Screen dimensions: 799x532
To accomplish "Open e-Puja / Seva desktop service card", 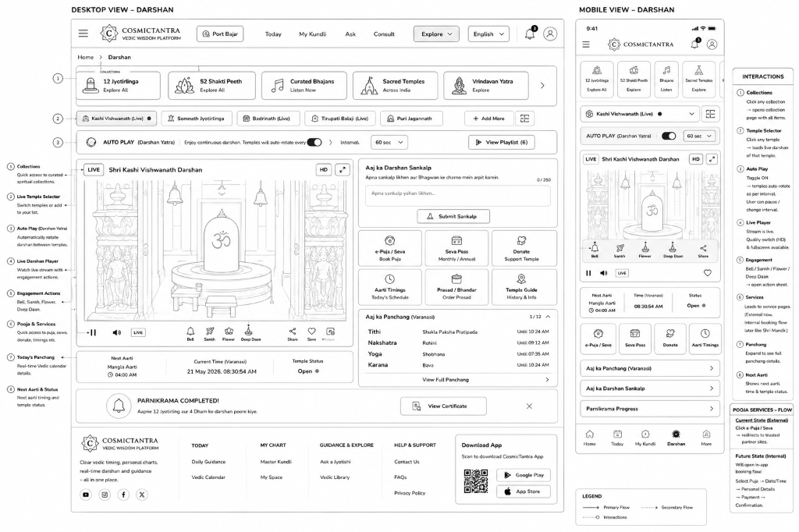I will click(390, 248).
